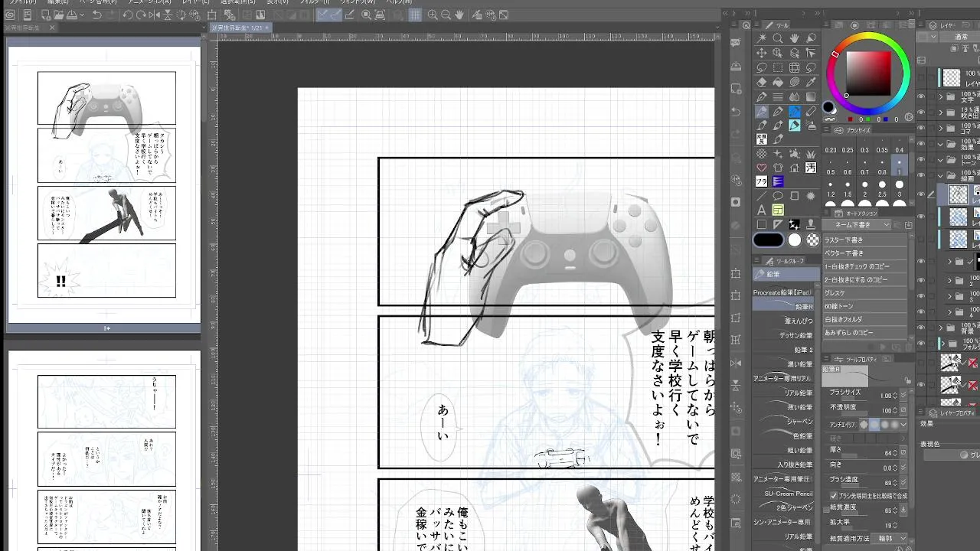Expand the 文字 layer folder
The height and width of the screenshot is (551, 980).
(x=941, y=97)
